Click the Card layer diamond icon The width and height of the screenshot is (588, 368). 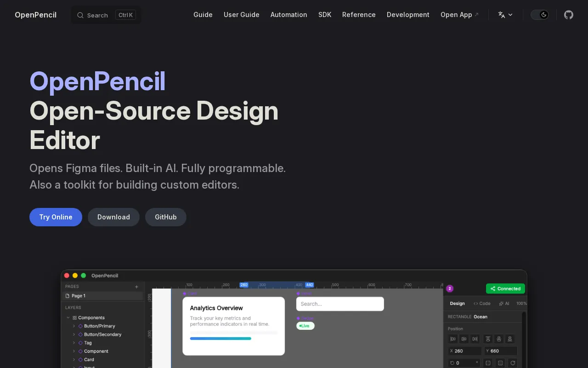(x=80, y=360)
